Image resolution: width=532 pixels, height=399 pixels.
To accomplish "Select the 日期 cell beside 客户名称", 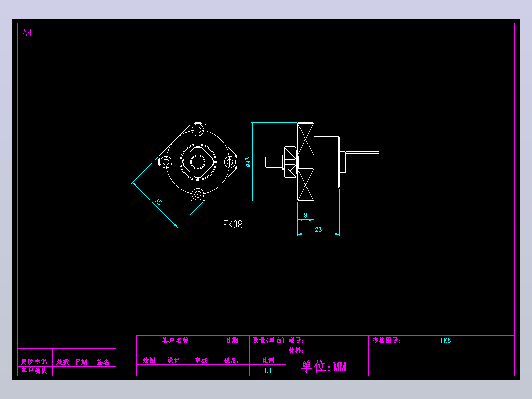I will (232, 340).
